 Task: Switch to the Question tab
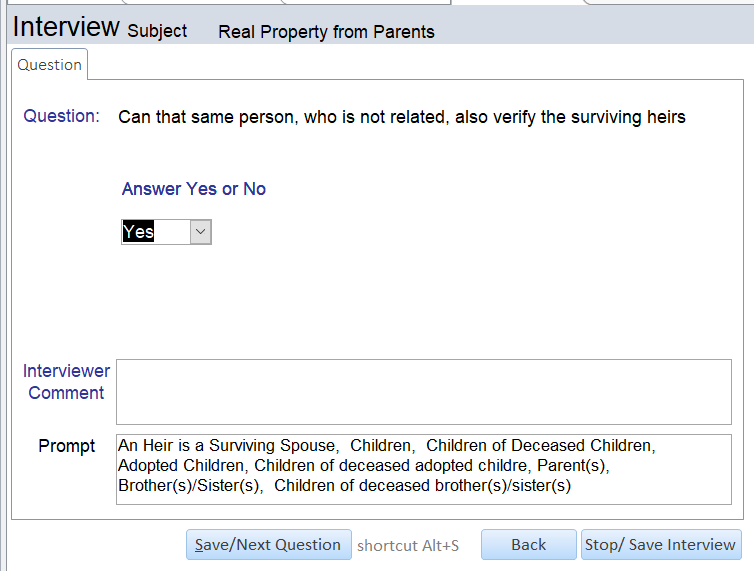tap(49, 65)
